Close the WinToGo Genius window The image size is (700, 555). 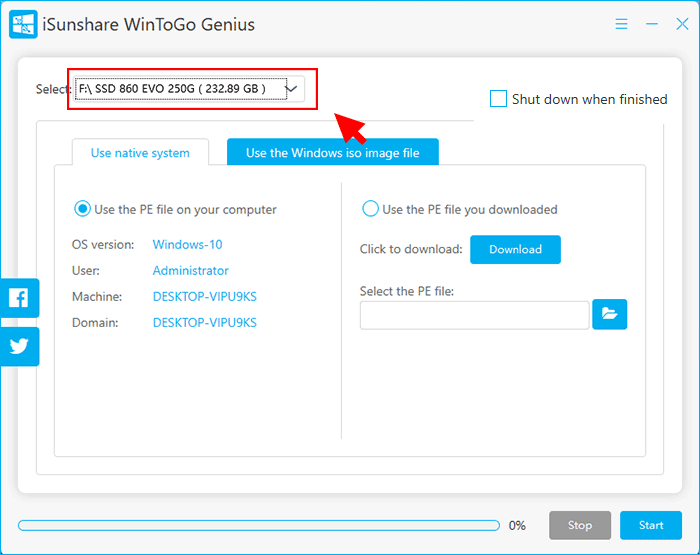682,24
